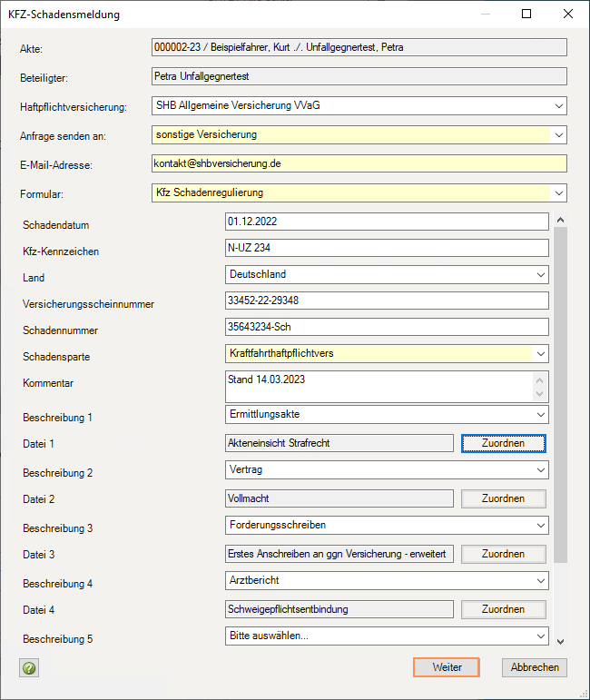Click the Versicherungsscheinnummer field
This screenshot has width=590, height=700.
click(387, 301)
